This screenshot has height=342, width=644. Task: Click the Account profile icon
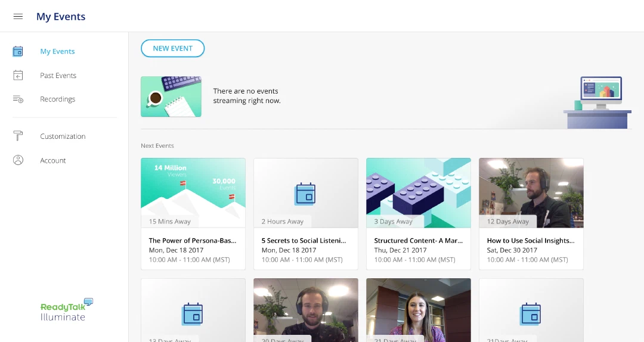tap(18, 160)
